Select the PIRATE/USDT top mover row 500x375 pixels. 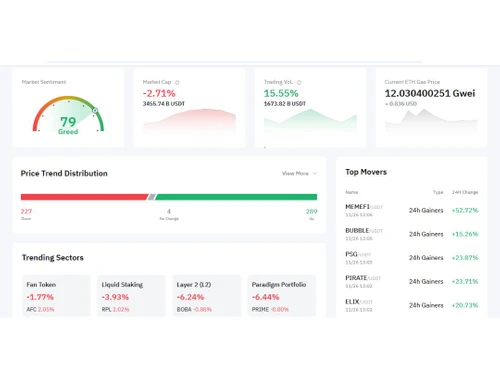pyautogui.click(x=412, y=281)
